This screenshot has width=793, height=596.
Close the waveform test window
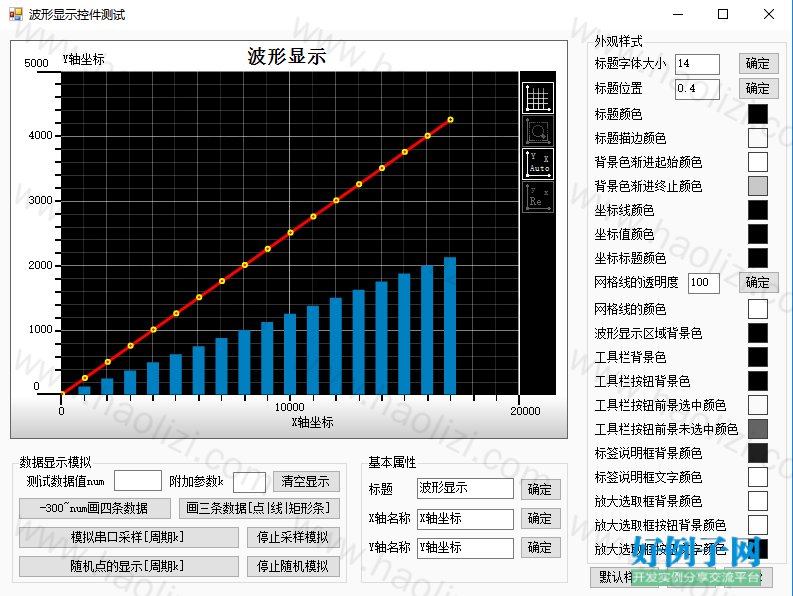pos(769,14)
